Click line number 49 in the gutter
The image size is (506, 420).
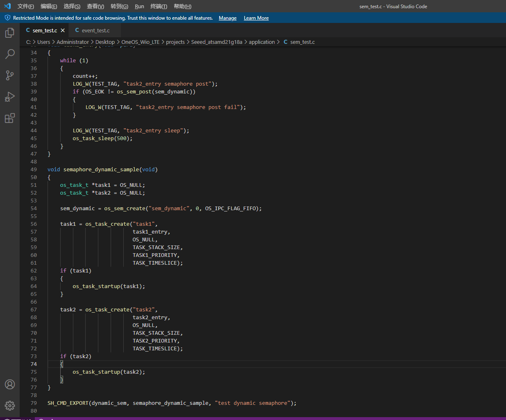click(34, 170)
